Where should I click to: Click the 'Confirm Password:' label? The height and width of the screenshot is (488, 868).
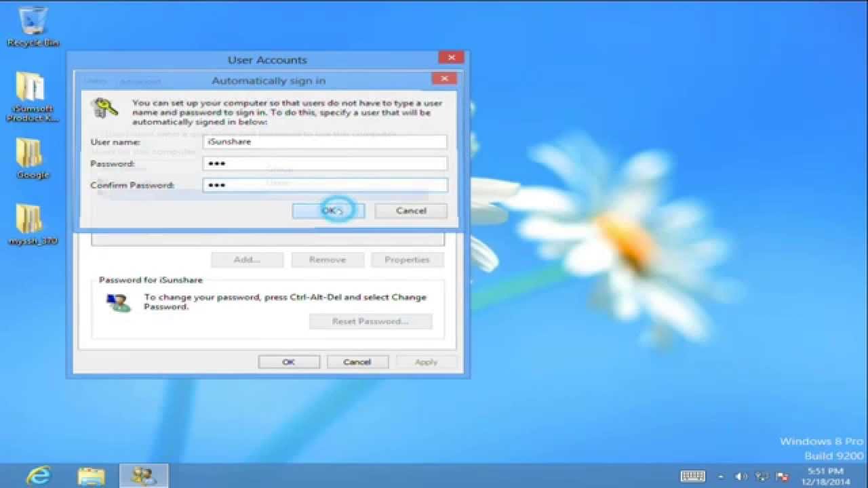tap(132, 185)
